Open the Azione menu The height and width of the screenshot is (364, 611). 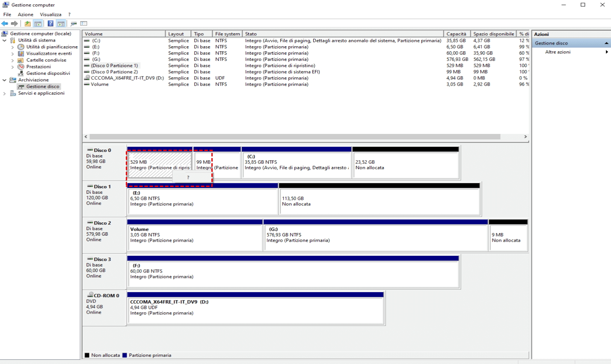coord(26,15)
